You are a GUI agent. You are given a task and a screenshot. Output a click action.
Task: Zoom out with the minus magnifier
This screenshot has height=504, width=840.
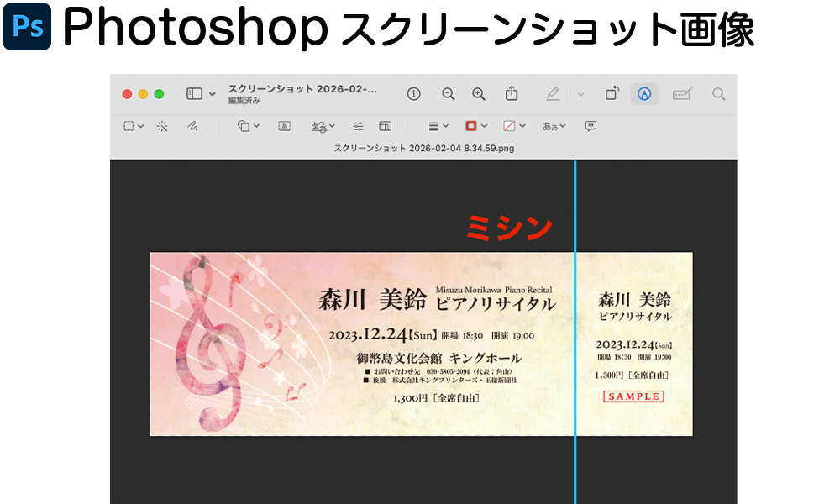449,94
